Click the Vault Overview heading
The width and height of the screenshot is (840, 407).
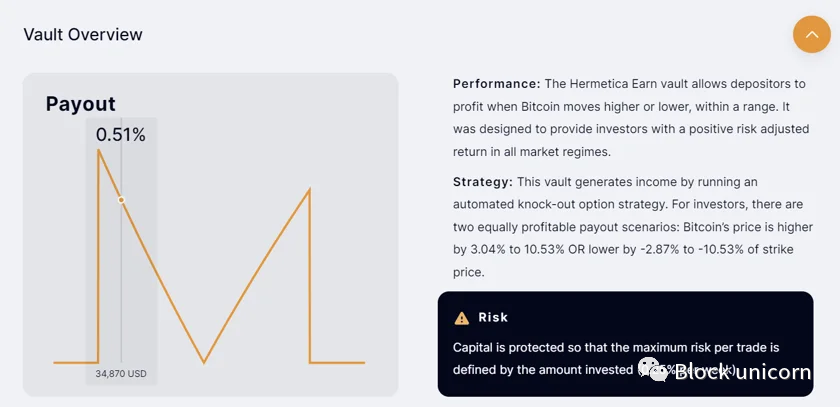[83, 35]
